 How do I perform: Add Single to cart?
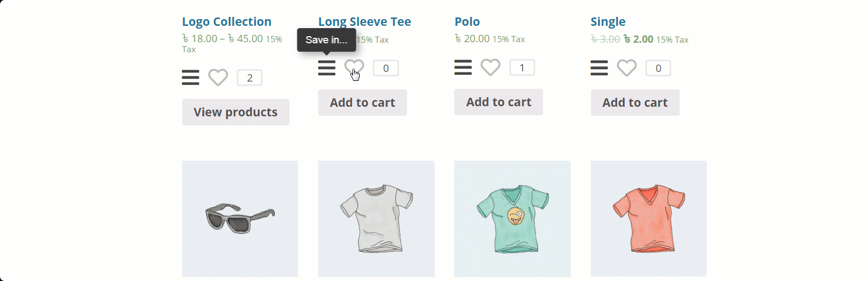pos(635,102)
